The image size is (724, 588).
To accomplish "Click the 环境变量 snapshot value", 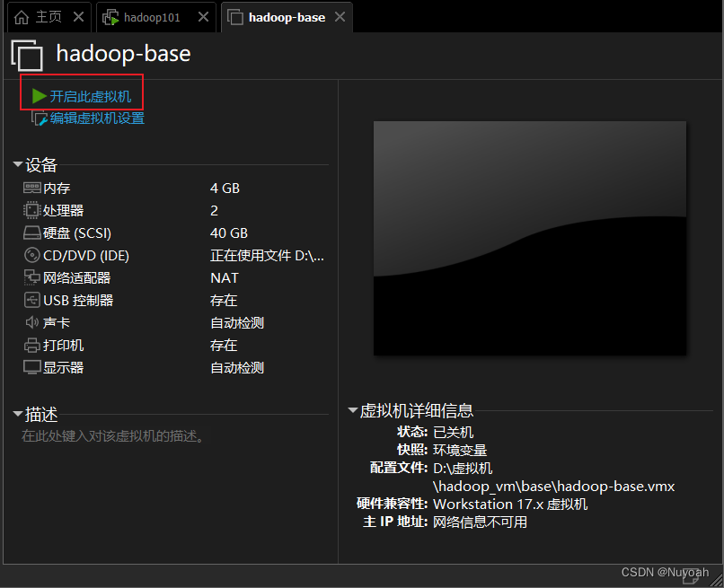I will click(460, 450).
